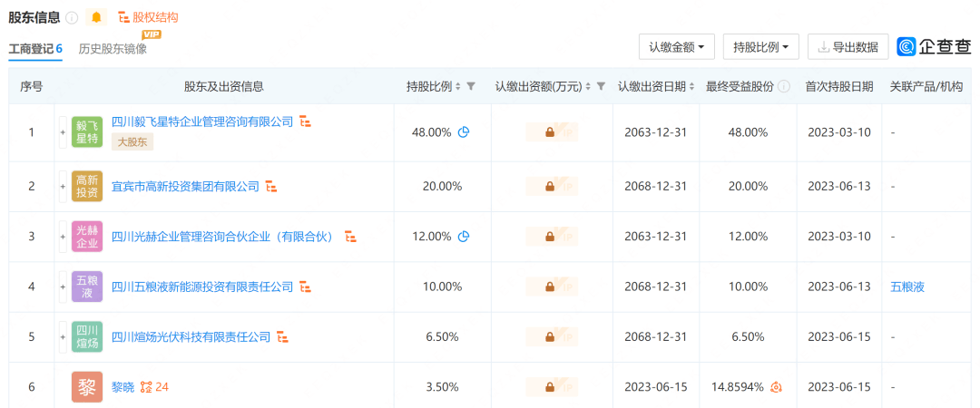
Task: Click the pie chart icon beside 12.00%
Action: click(x=464, y=237)
